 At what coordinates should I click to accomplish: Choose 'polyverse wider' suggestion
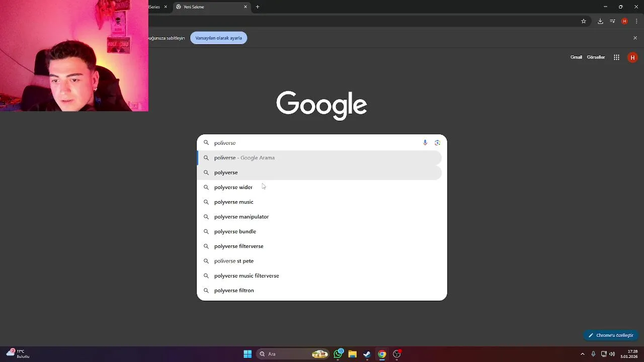[320, 187]
